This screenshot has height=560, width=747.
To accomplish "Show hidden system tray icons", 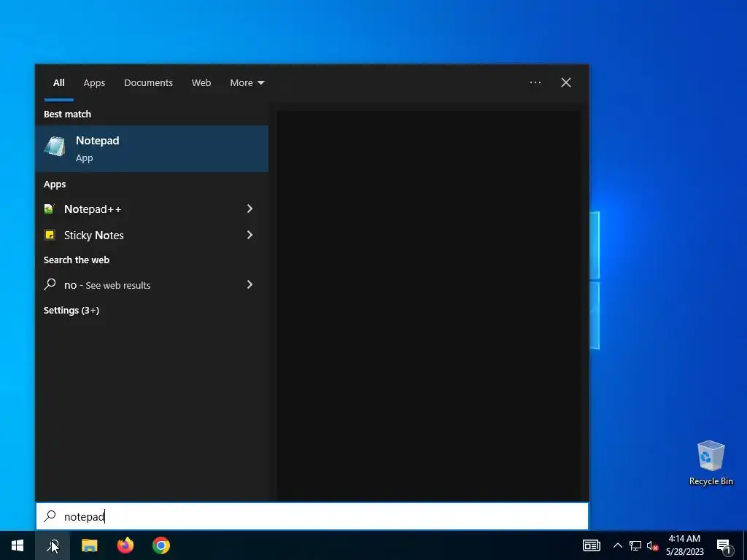I will pos(617,545).
